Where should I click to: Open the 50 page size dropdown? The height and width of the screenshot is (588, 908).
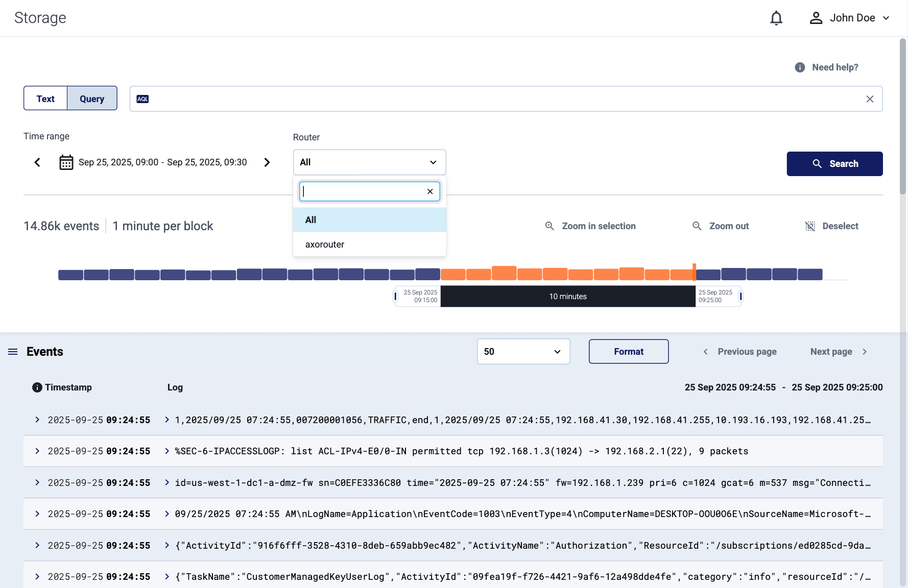click(x=523, y=352)
